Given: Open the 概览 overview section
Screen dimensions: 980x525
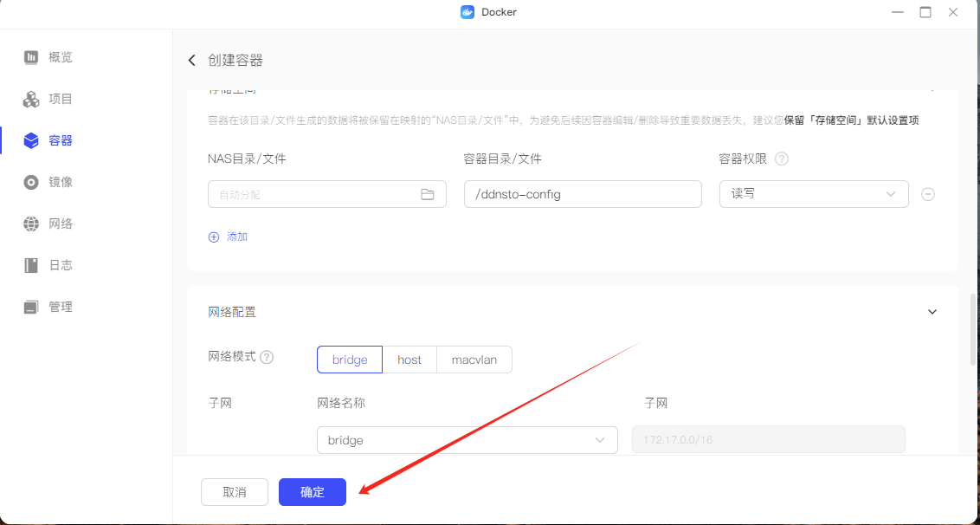Looking at the screenshot, I should [x=60, y=57].
